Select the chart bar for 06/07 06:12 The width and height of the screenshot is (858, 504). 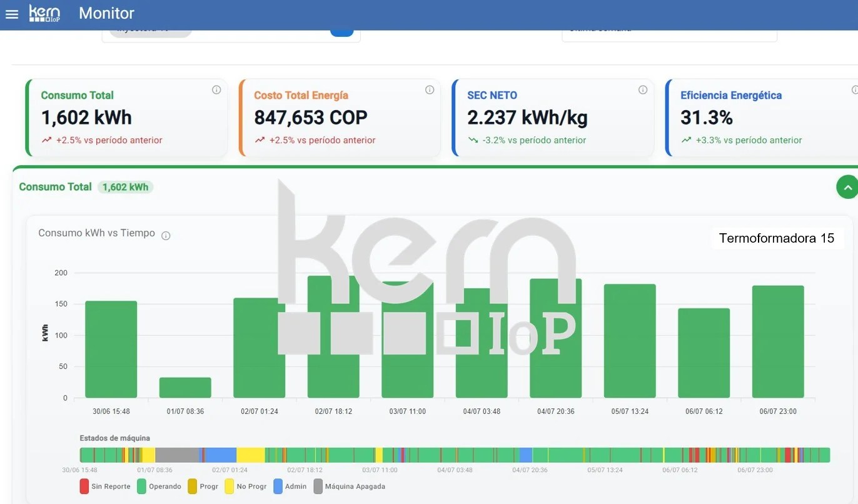(x=704, y=353)
